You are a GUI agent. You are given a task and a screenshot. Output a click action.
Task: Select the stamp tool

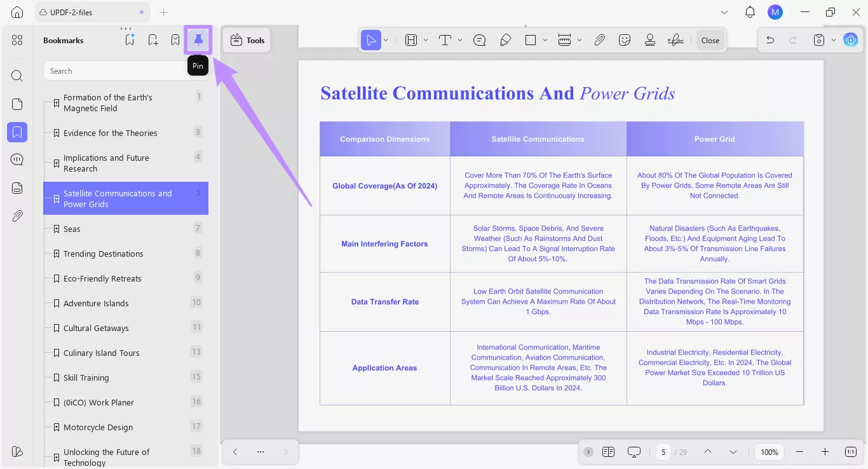coord(649,40)
